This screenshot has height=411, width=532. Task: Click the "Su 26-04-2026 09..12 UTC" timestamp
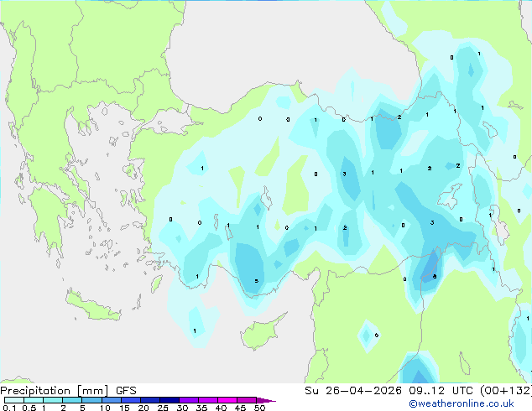(x=389, y=391)
